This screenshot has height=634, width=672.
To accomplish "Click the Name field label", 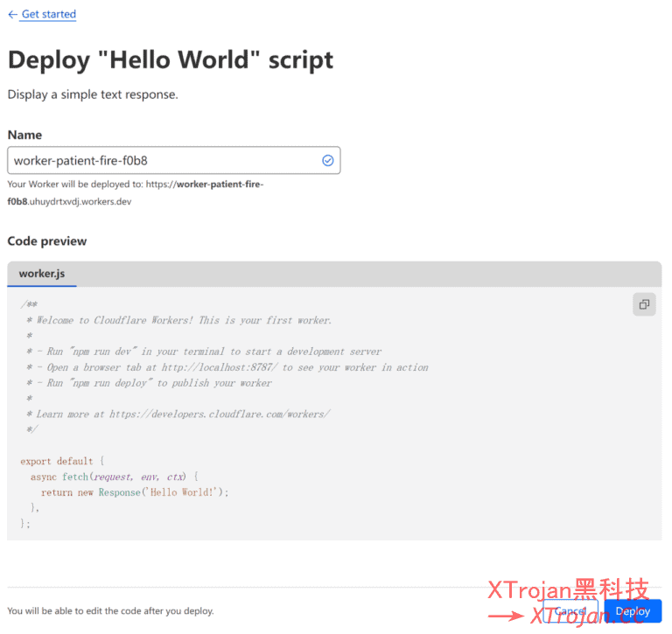I will tap(24, 135).
